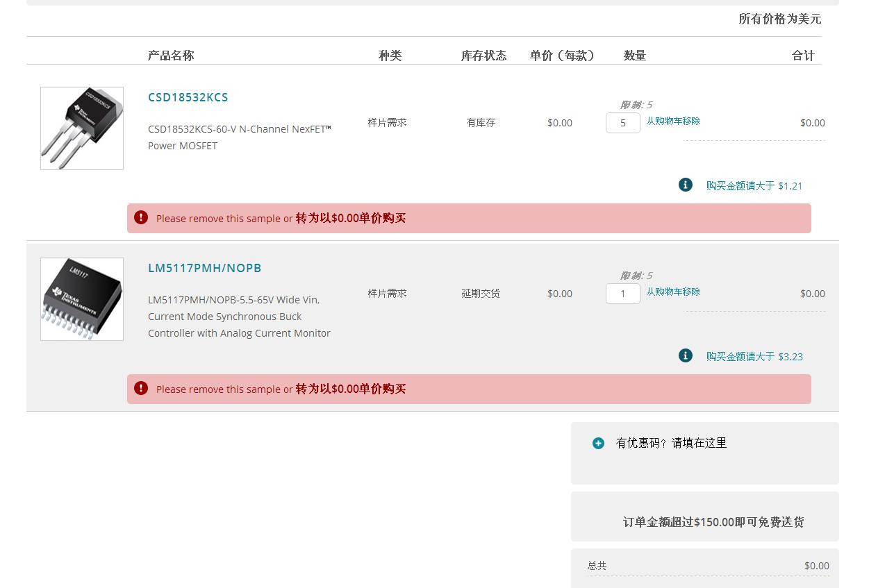Click the $0.00 total amount value
This screenshot has width=869, height=588.
817,566
